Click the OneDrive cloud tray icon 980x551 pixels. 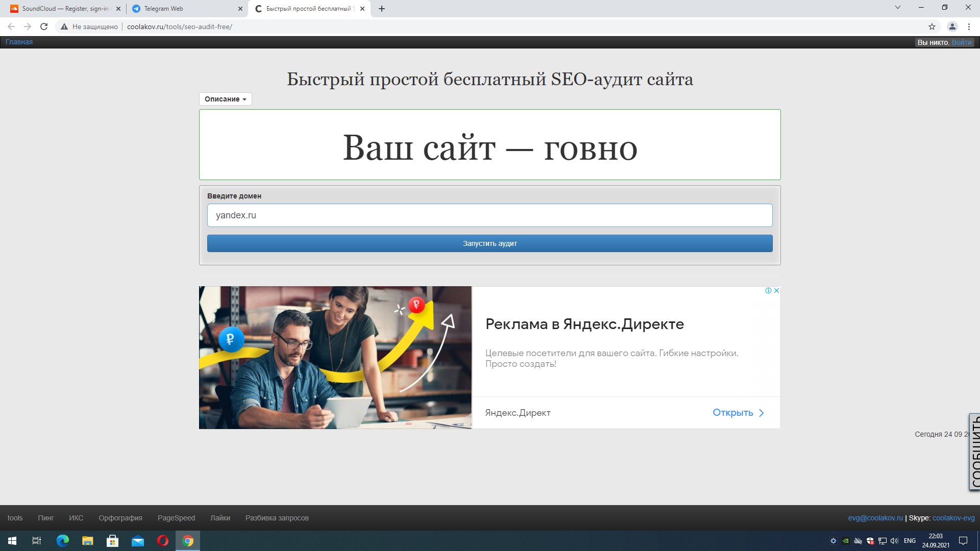tap(858, 541)
